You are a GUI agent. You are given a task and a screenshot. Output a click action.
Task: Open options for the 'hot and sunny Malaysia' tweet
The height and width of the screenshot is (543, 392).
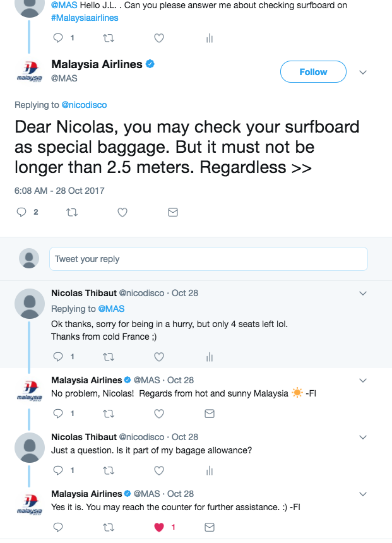363,381
